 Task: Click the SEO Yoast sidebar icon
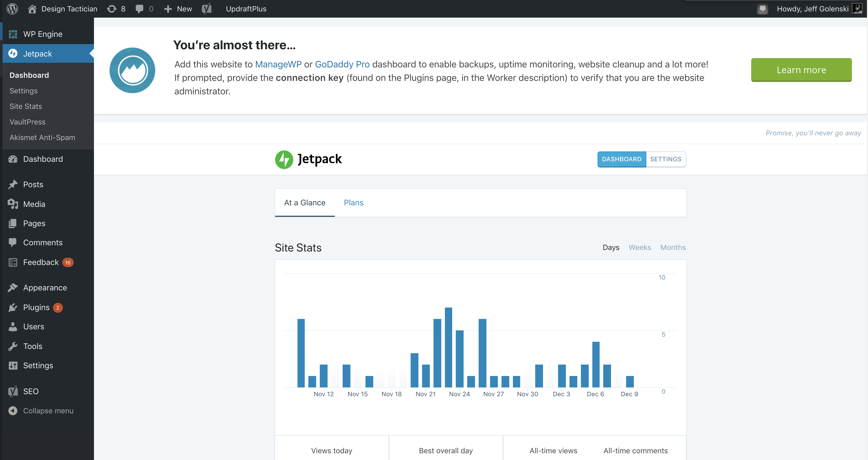coord(13,391)
